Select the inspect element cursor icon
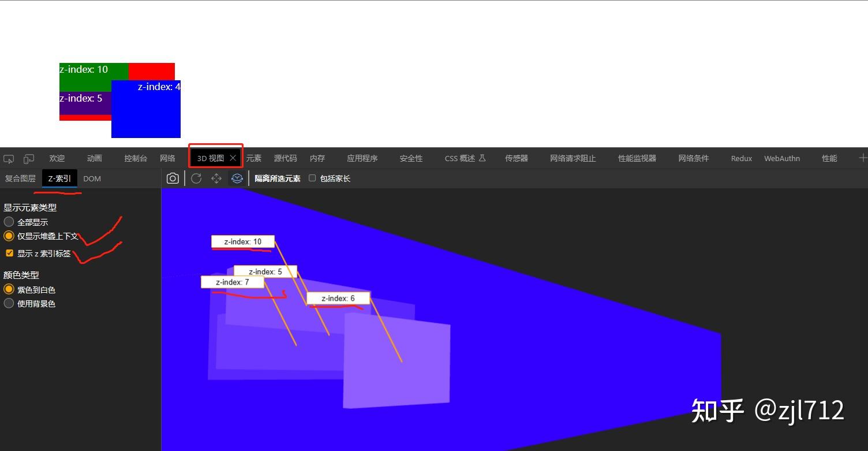This screenshot has width=868, height=451. [9, 158]
